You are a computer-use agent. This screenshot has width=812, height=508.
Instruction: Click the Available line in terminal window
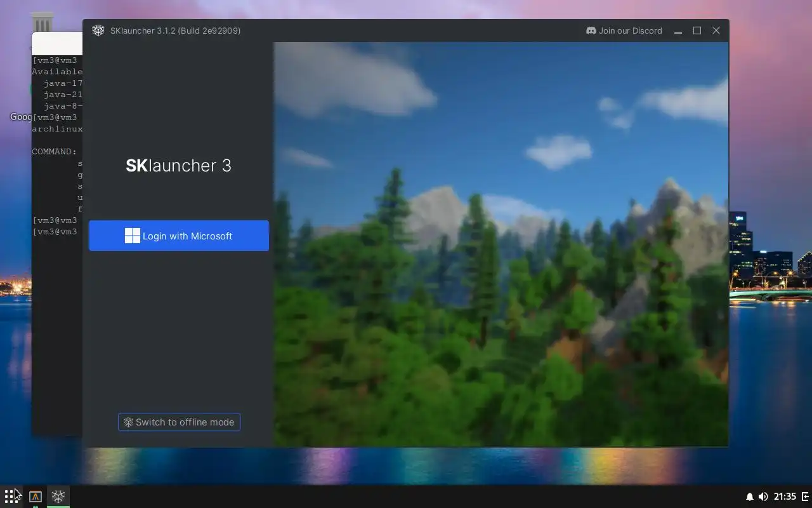[x=57, y=72]
